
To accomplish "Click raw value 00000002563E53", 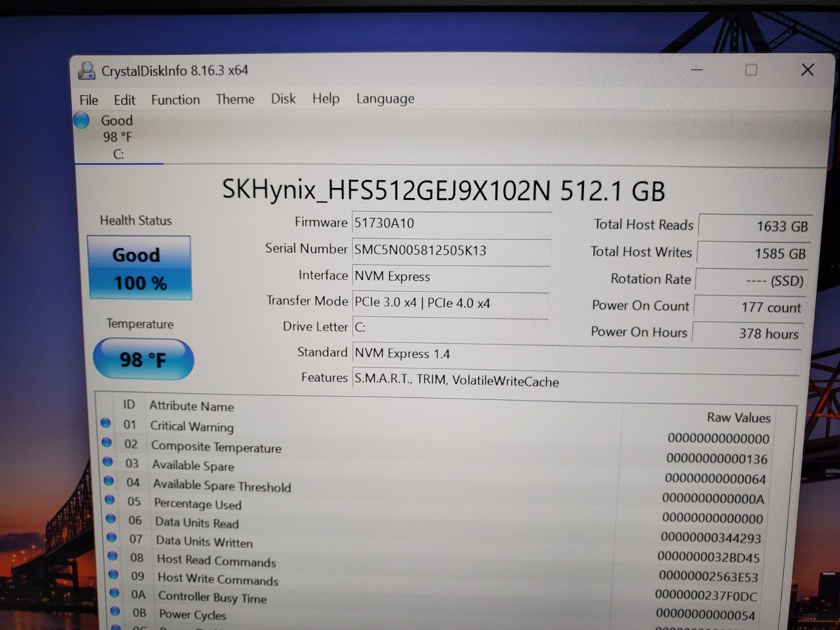I will [x=709, y=576].
